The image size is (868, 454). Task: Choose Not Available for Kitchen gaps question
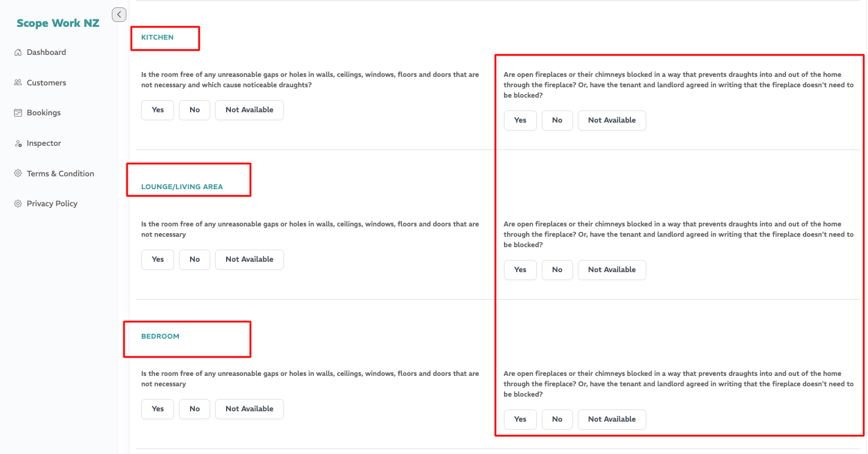coord(249,110)
